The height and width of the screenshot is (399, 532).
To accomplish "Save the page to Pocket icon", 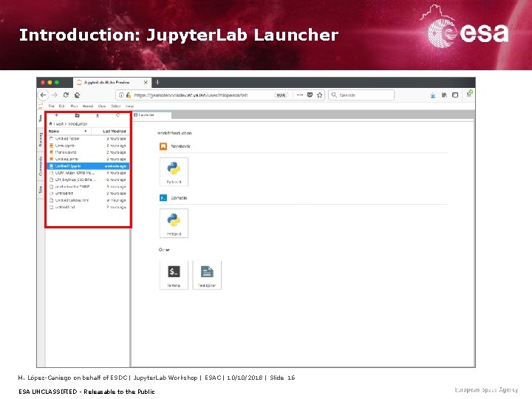I will [x=310, y=95].
